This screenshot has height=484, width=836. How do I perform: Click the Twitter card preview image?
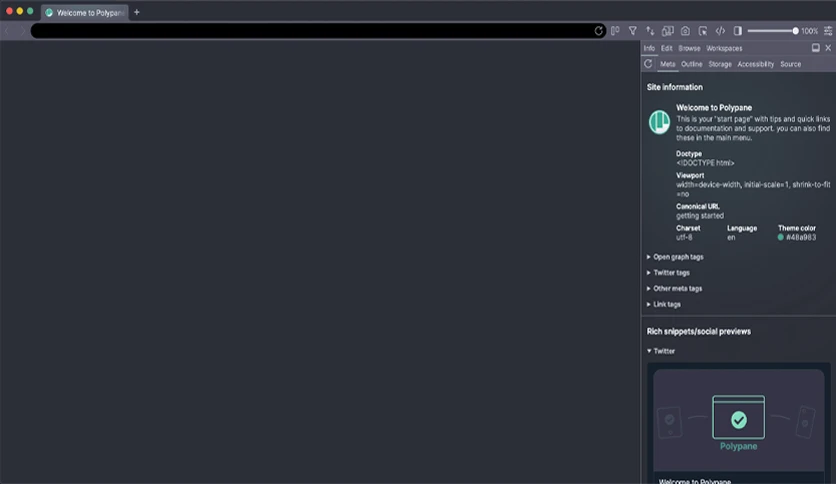coord(738,420)
